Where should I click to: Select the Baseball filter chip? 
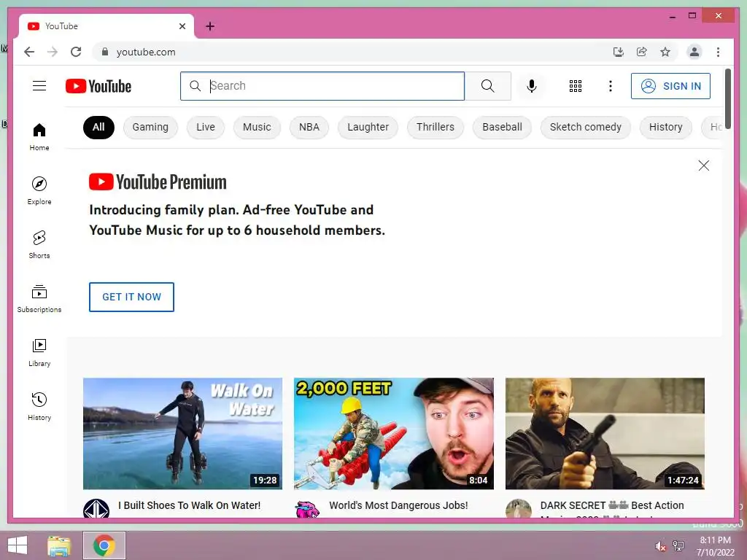[x=502, y=127]
